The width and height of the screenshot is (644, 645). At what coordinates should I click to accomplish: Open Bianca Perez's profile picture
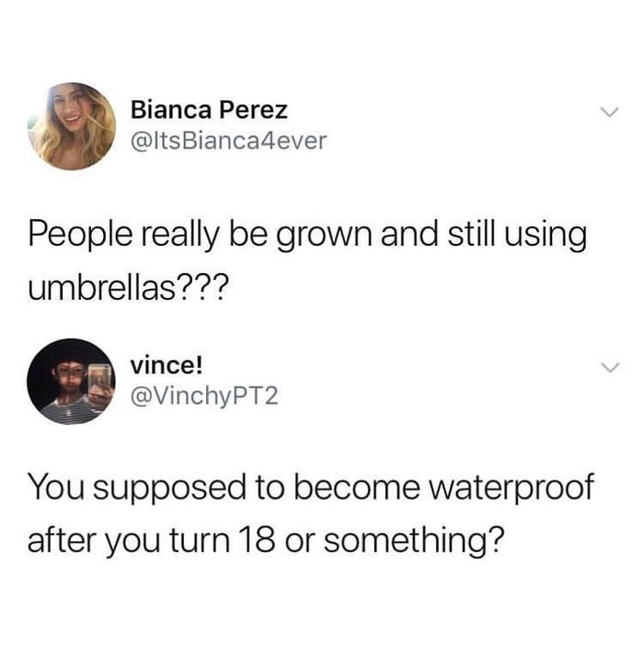coord(72,126)
